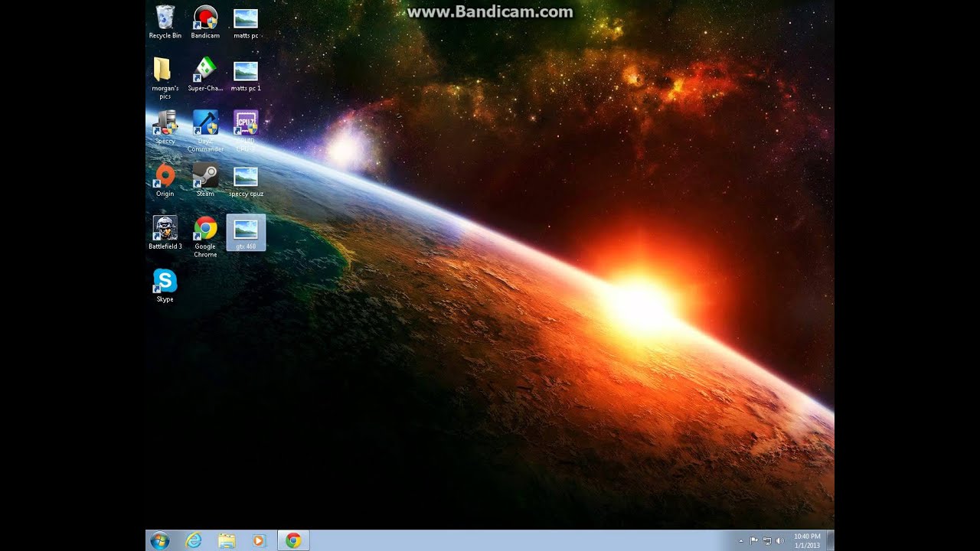980x551 pixels.
Task: Open Action Center flag icon
Action: [x=754, y=541]
